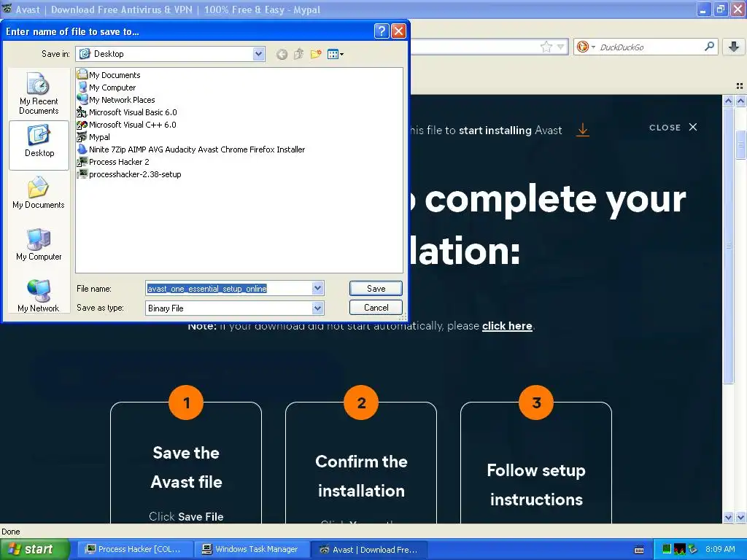Select Process Hacker 2 shortcut
The image size is (747, 560).
click(x=113, y=161)
